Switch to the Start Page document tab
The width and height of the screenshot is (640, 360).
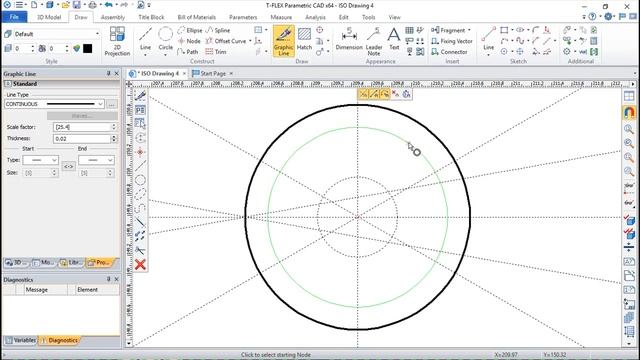pos(213,73)
